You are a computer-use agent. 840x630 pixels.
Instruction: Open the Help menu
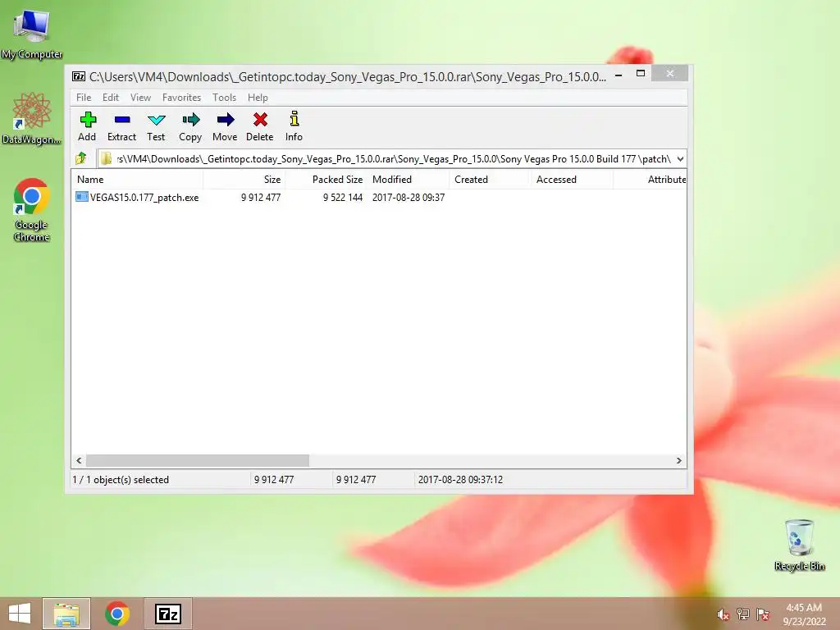[258, 98]
